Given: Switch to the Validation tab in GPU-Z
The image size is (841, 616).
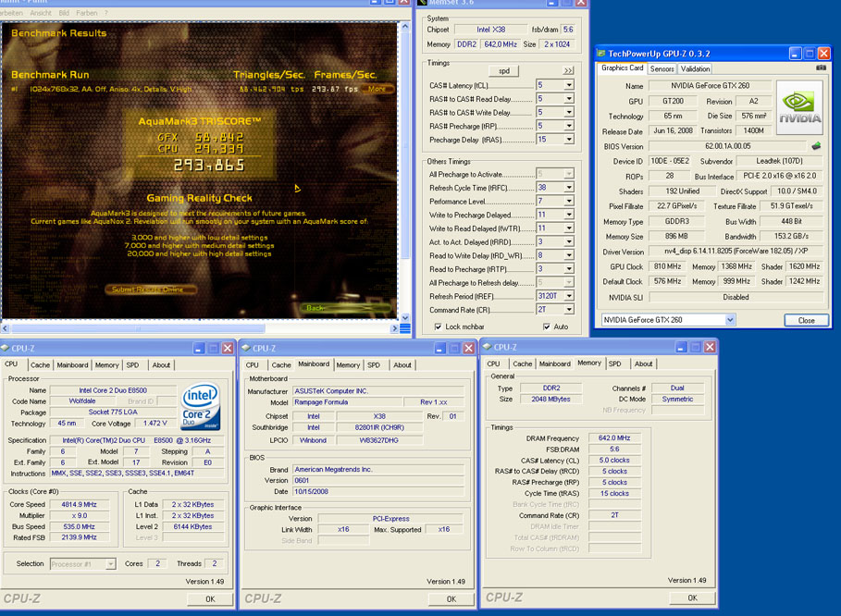Looking at the screenshot, I should click(695, 68).
